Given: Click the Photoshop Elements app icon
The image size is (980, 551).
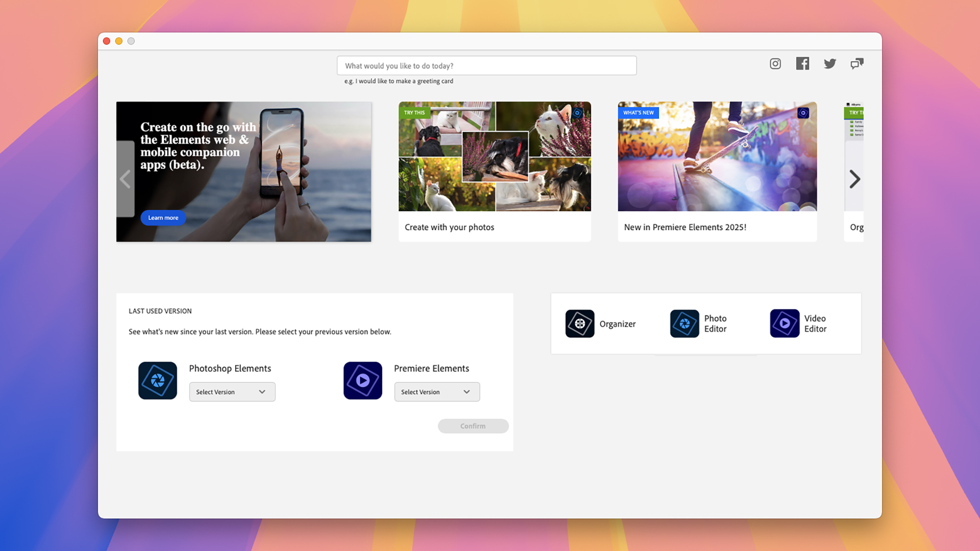Looking at the screenshot, I should (x=157, y=380).
